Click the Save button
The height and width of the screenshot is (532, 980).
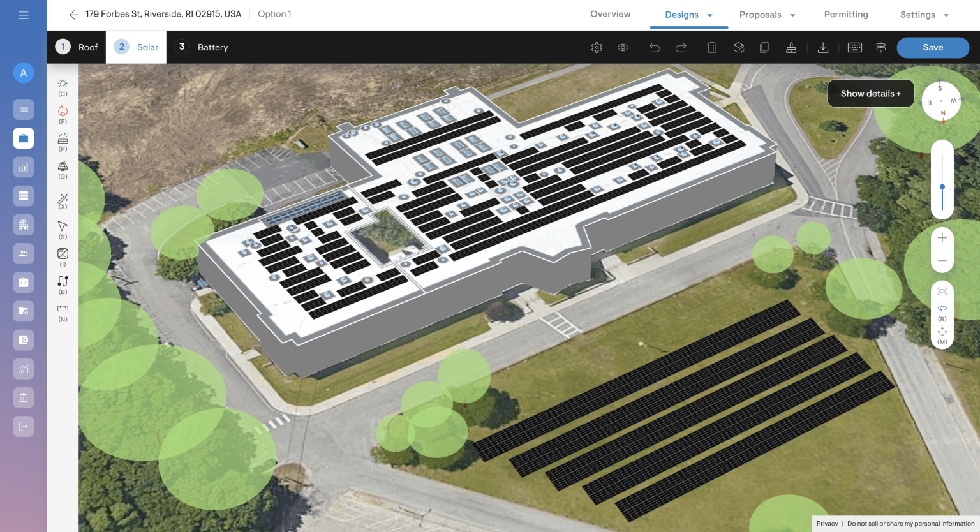click(932, 47)
